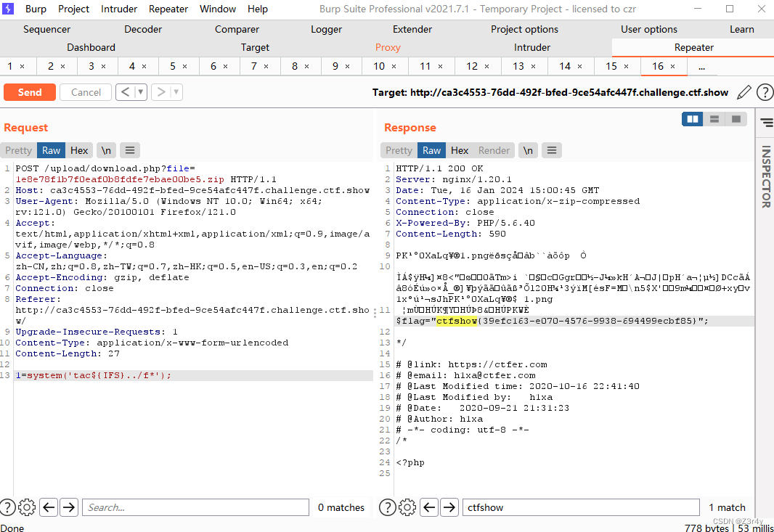The image size is (774, 532).
Task: Open the Burp menu
Action: point(36,9)
